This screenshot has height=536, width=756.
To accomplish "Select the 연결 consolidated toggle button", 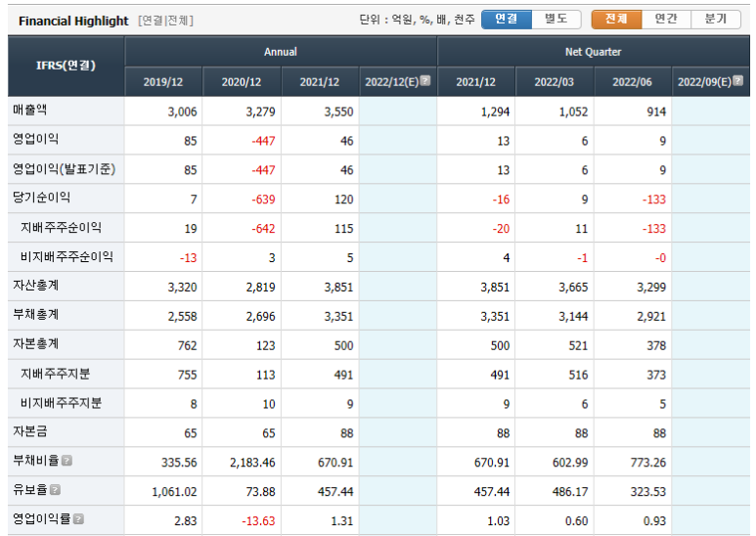I will [x=507, y=20].
